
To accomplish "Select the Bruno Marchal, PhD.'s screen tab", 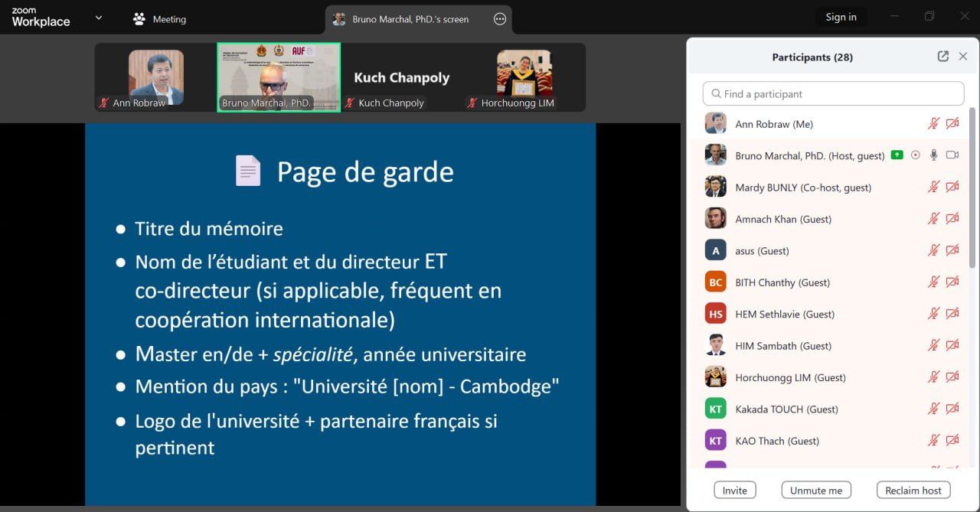I will (410, 19).
